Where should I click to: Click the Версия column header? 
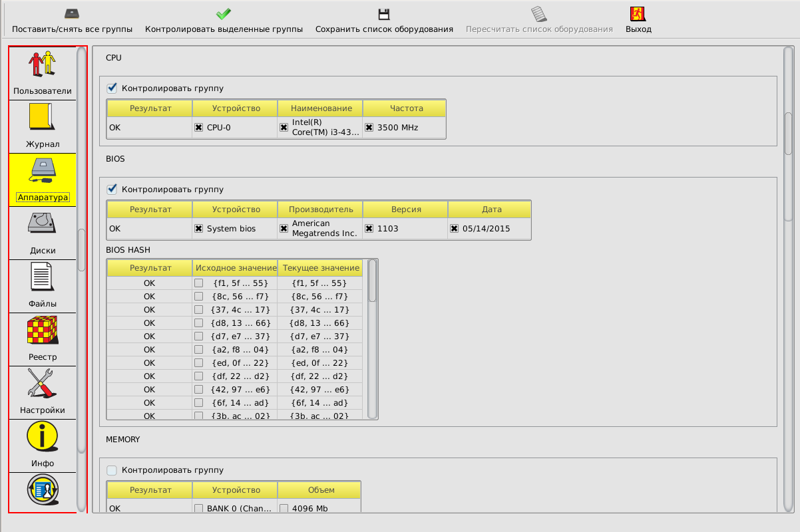[405, 209]
